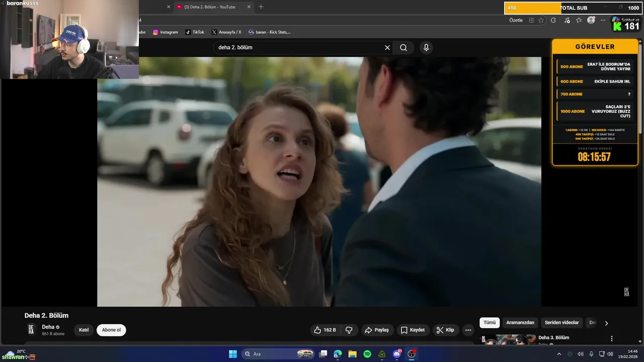
Task: Select the Tümü filter chip
Action: click(490, 322)
